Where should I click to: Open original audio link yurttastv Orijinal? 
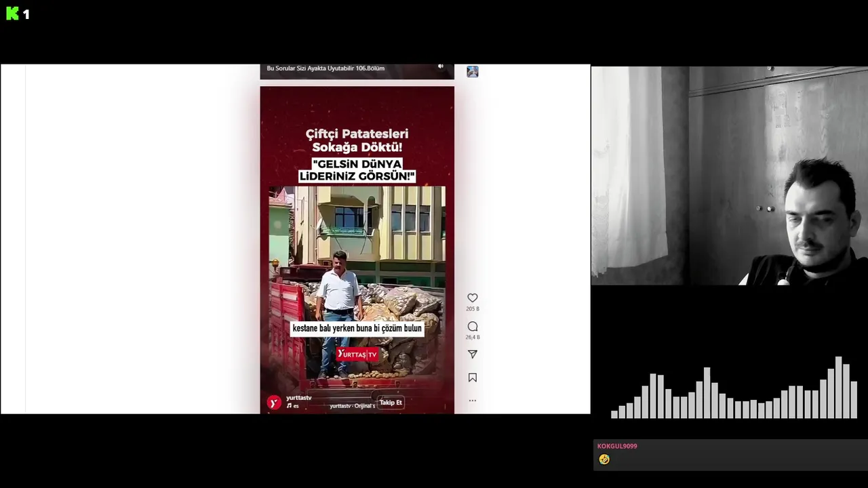tap(353, 406)
